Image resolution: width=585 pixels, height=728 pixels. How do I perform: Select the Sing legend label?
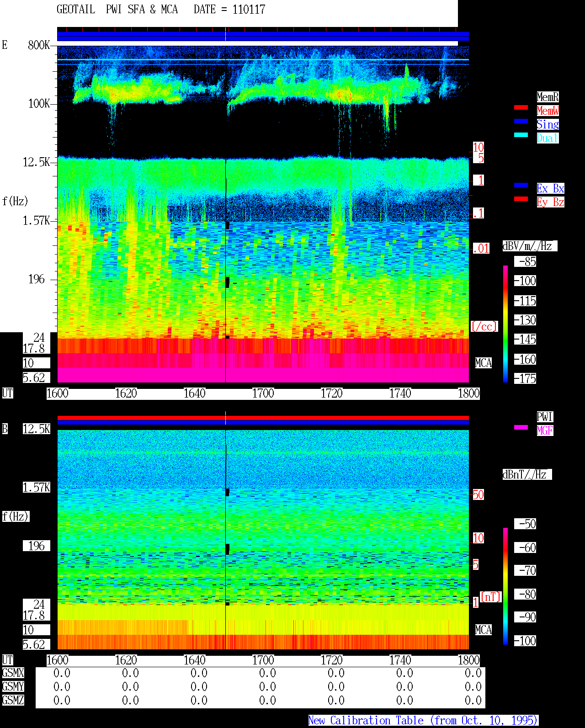click(548, 124)
